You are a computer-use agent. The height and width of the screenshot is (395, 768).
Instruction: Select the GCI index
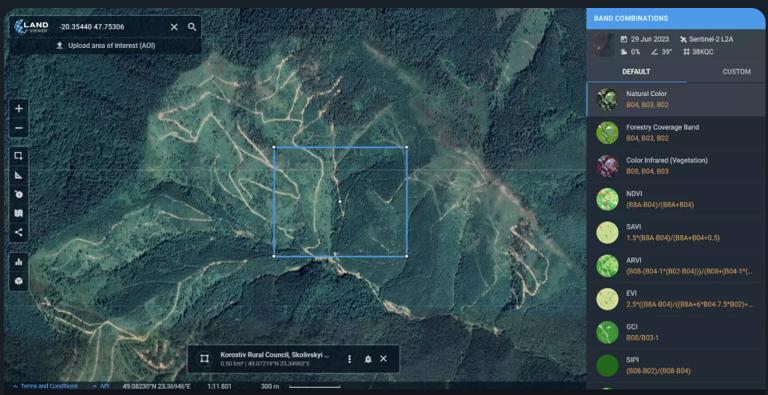click(676, 332)
